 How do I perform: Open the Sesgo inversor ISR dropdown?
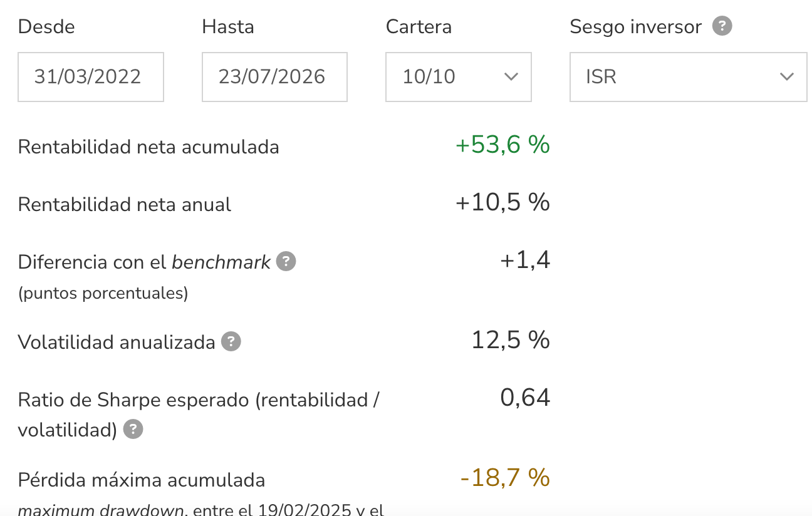[688, 77]
